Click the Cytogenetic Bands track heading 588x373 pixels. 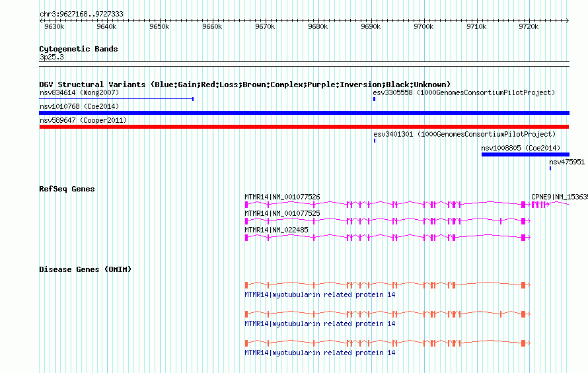point(79,49)
